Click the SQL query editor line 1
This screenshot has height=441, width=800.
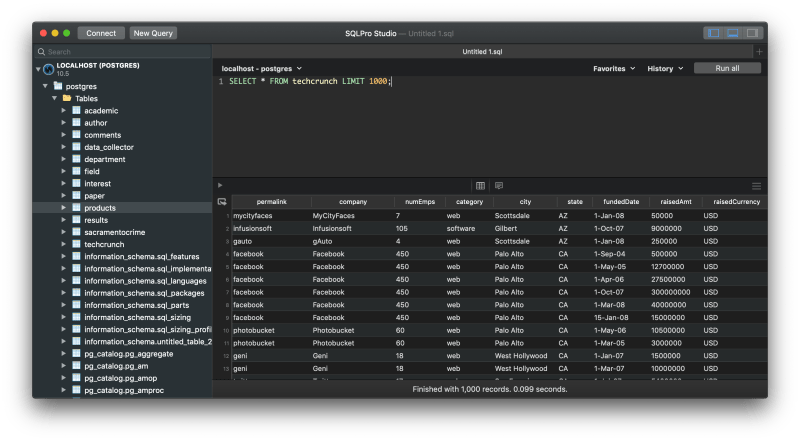pos(490,81)
